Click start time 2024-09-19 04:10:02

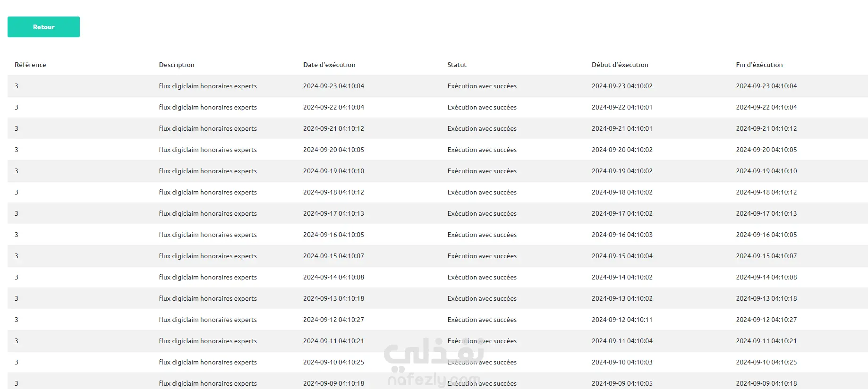click(622, 171)
